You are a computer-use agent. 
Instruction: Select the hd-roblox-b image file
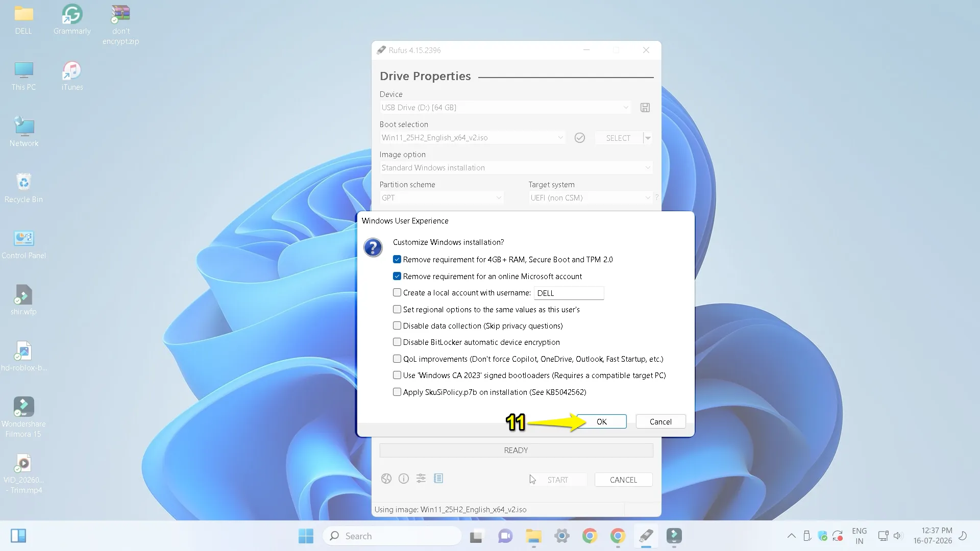(x=23, y=356)
